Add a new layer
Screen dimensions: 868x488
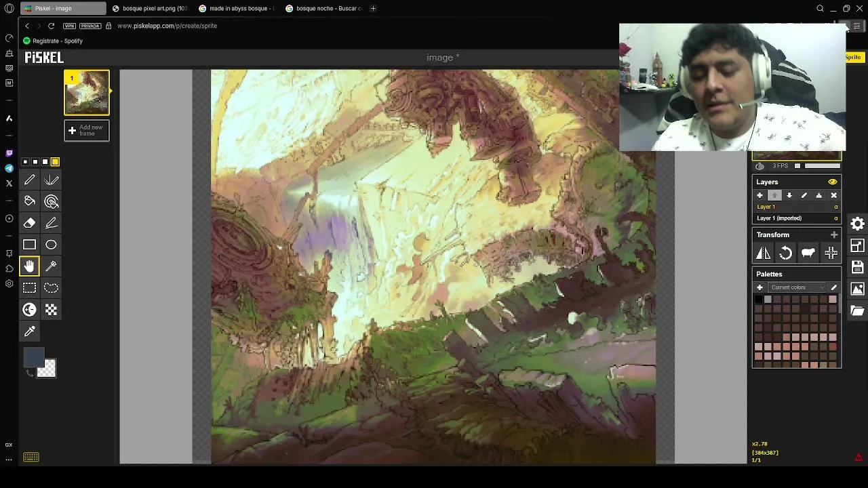point(759,195)
